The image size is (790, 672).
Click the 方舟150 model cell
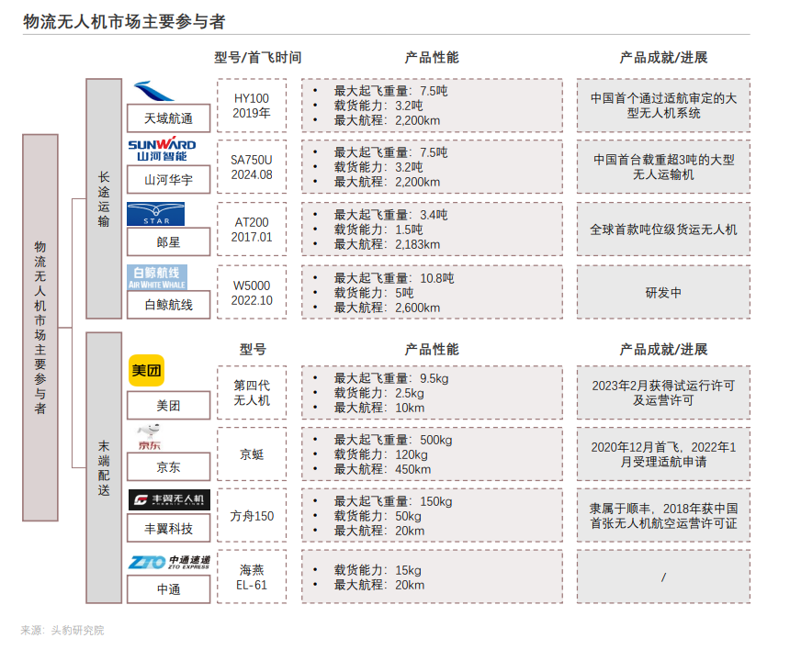[x=252, y=516]
